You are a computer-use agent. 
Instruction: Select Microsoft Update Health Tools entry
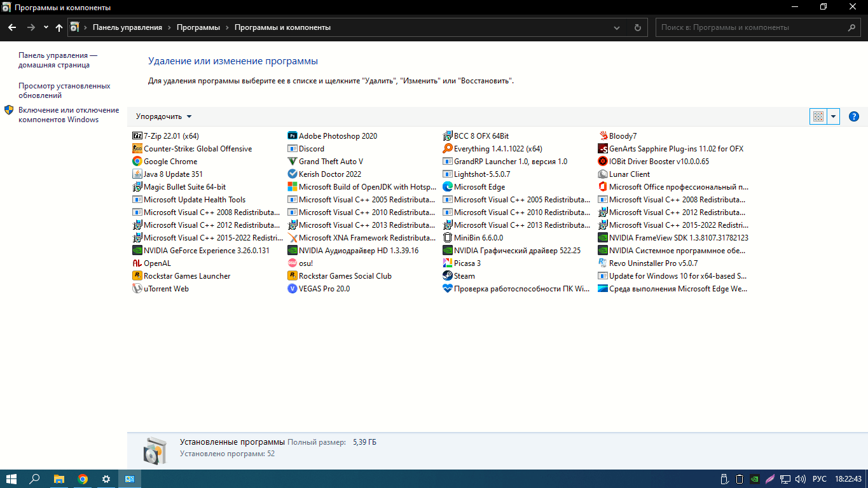coord(188,200)
